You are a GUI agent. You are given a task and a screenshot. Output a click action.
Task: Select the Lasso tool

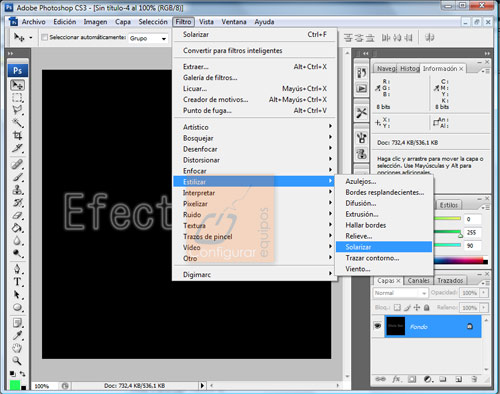[x=17, y=110]
